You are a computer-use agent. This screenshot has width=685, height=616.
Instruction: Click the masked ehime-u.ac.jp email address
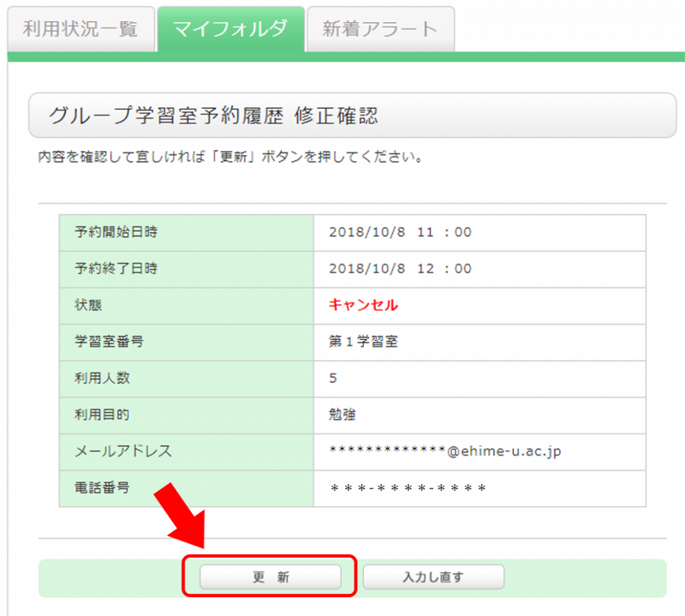tap(444, 451)
